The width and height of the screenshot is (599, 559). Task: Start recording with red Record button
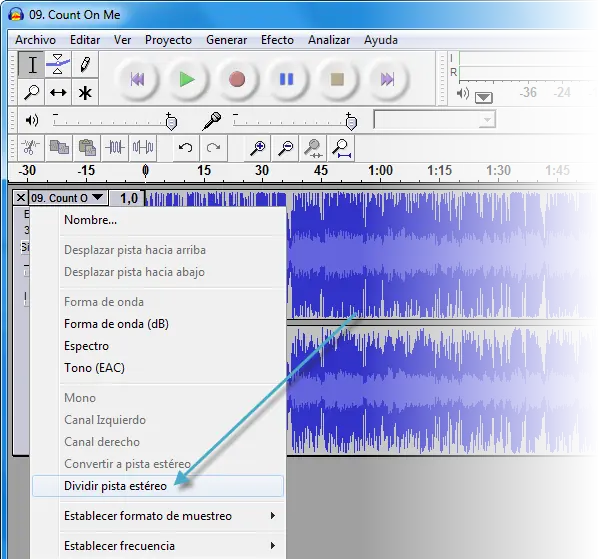click(237, 79)
